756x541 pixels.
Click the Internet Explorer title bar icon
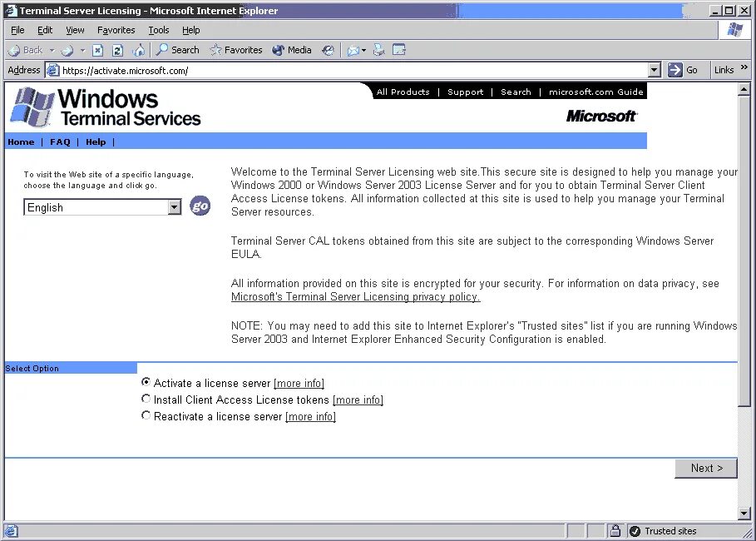11,11
